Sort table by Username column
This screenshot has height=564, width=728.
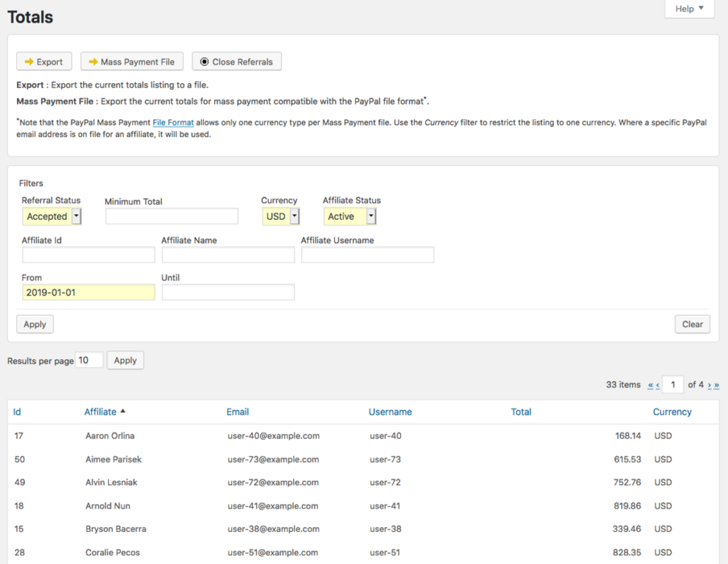pyautogui.click(x=390, y=412)
